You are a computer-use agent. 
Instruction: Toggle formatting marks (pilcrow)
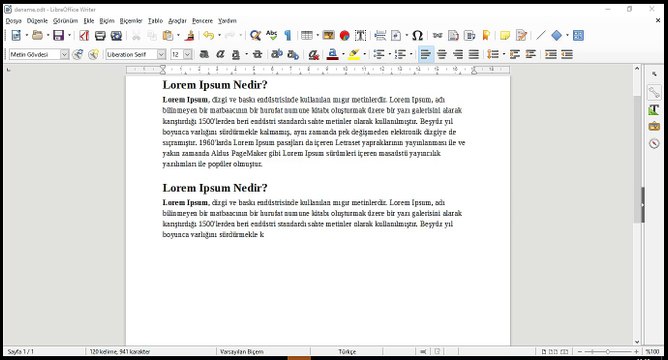click(x=288, y=35)
